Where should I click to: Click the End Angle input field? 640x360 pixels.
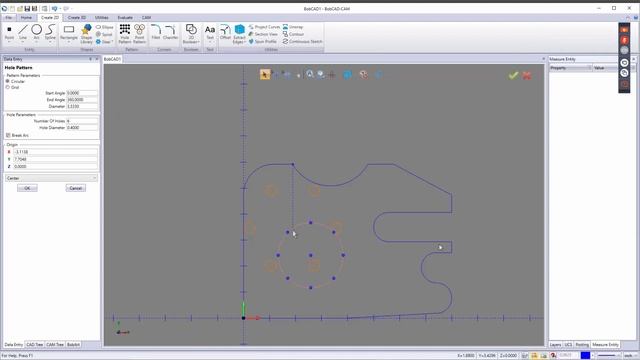pyautogui.click(x=82, y=100)
